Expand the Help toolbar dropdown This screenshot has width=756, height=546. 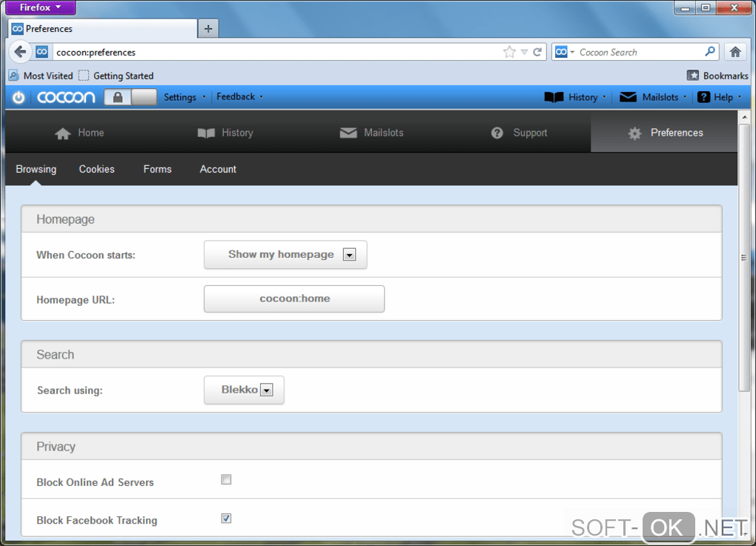click(740, 97)
